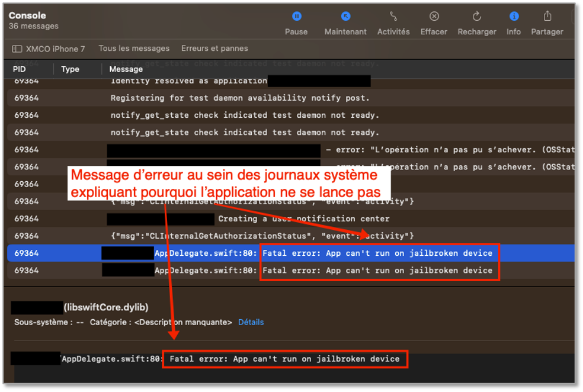
Task: Select row 'Identity resolved as application'
Action: [291, 81]
